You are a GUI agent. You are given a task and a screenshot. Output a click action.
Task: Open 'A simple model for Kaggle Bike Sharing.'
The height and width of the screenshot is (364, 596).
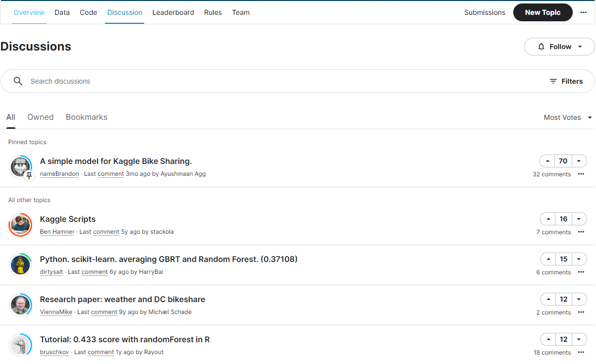pos(116,161)
